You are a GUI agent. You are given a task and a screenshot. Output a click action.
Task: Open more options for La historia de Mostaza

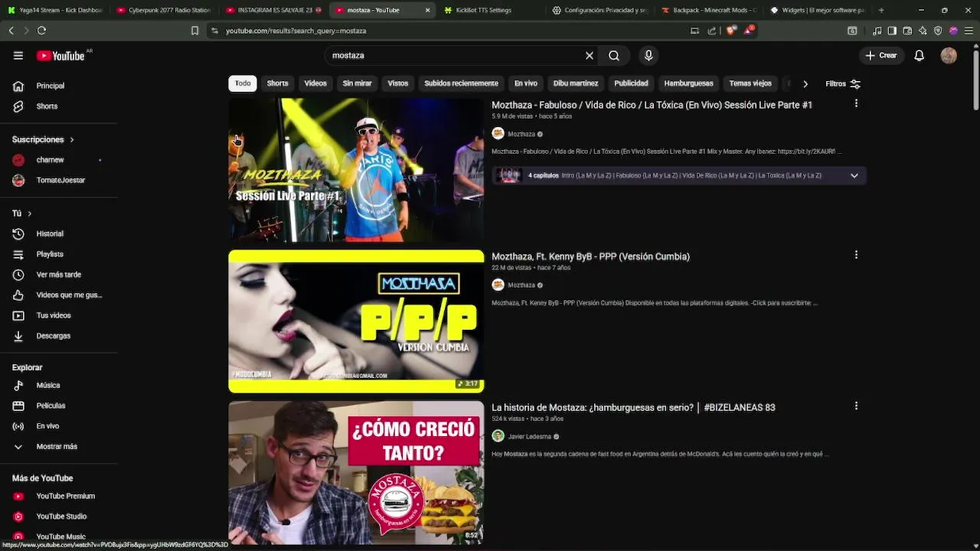click(856, 406)
